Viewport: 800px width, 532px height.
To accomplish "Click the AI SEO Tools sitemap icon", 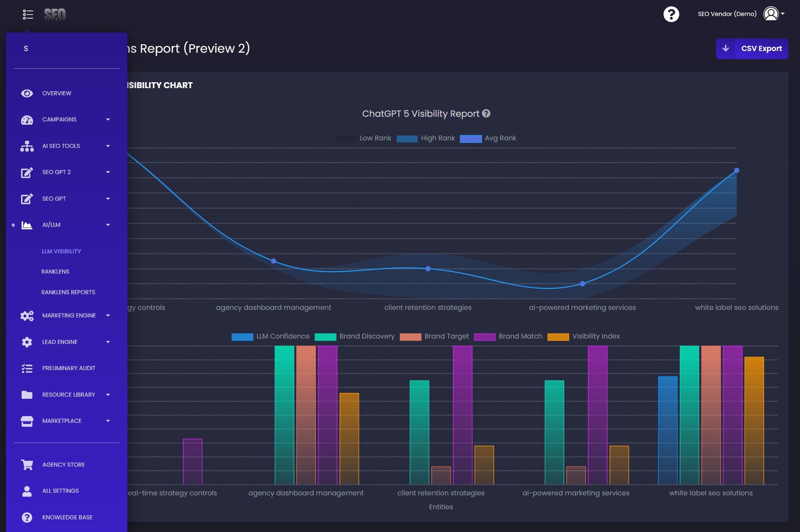I will pyautogui.click(x=27, y=146).
